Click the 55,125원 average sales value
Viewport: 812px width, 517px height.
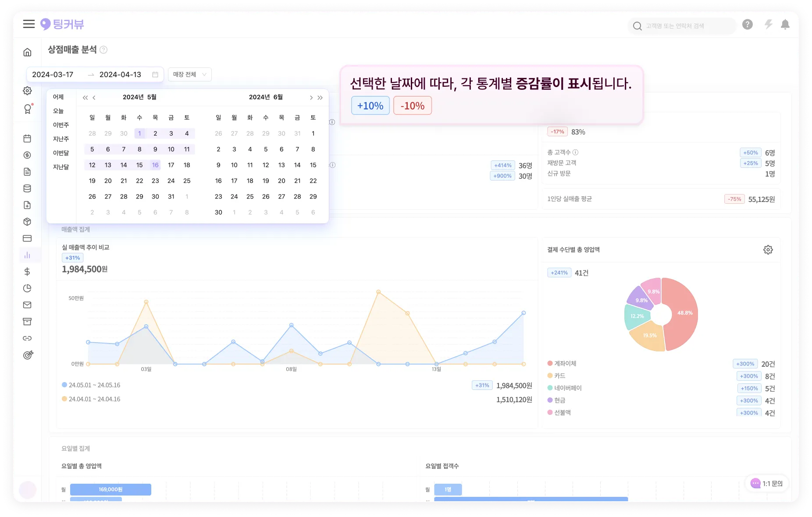click(x=762, y=199)
